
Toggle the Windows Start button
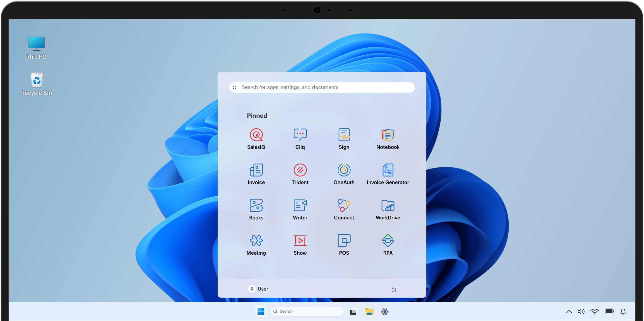(261, 312)
